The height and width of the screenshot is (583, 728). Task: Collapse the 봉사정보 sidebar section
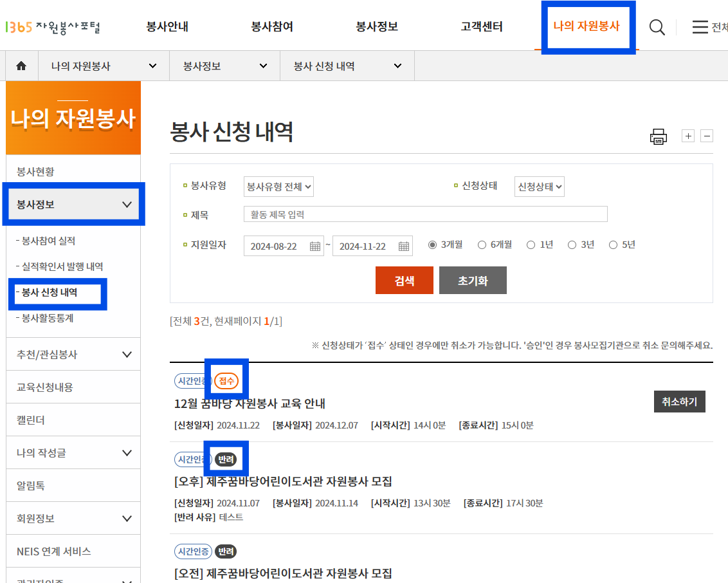(73, 205)
